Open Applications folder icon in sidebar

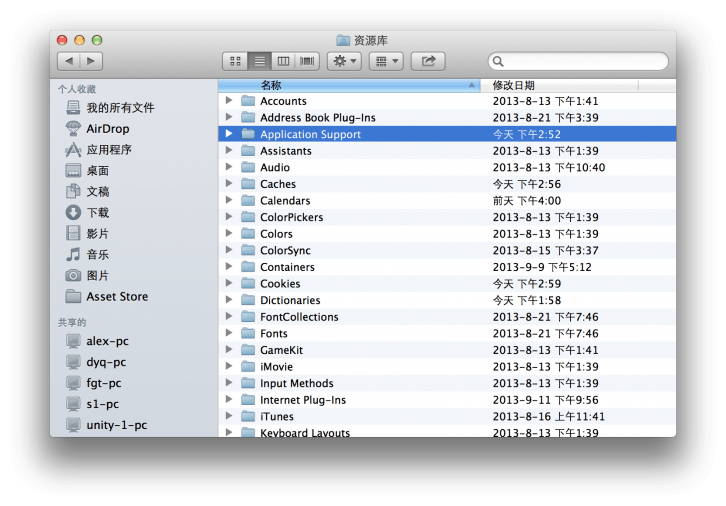73,150
